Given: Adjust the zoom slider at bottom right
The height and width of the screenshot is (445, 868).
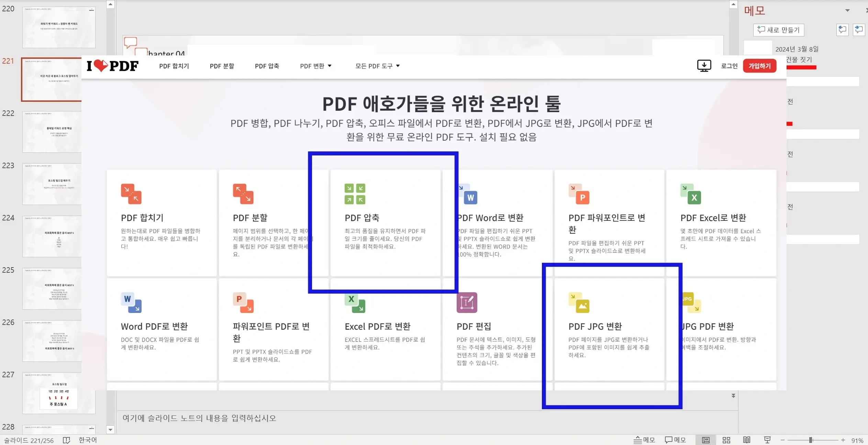Looking at the screenshot, I should click(x=812, y=440).
